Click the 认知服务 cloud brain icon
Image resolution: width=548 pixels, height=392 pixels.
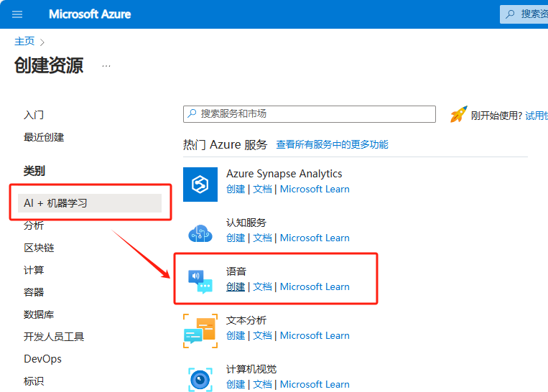point(200,233)
